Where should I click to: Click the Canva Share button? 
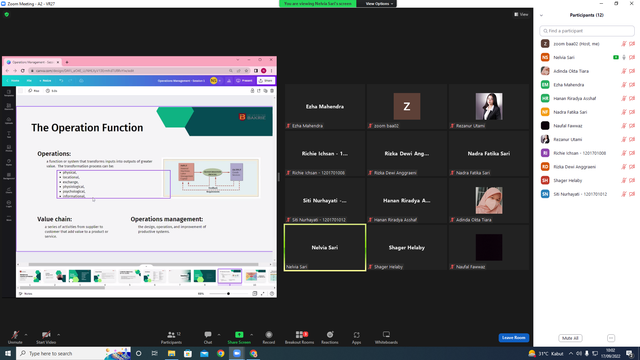pos(266,81)
